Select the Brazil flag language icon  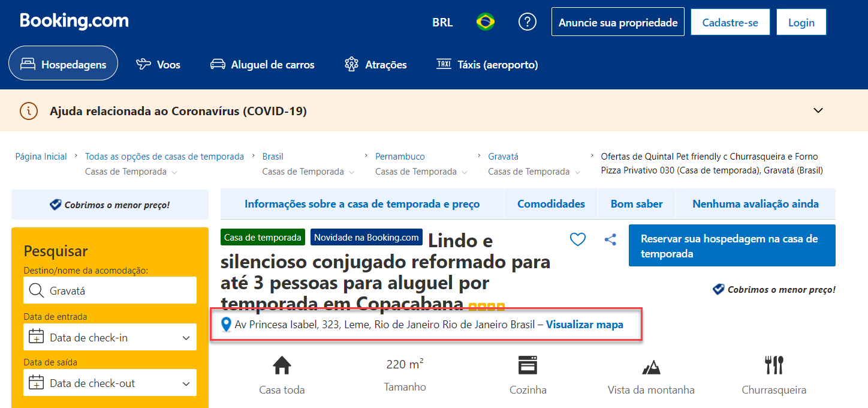(x=486, y=22)
